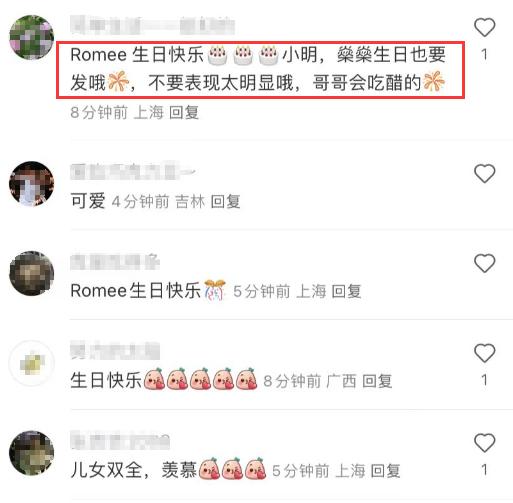Image resolution: width=513 pixels, height=503 pixels.
Task: Reply to the highlighted Romee birthday comment
Action: pos(184,112)
